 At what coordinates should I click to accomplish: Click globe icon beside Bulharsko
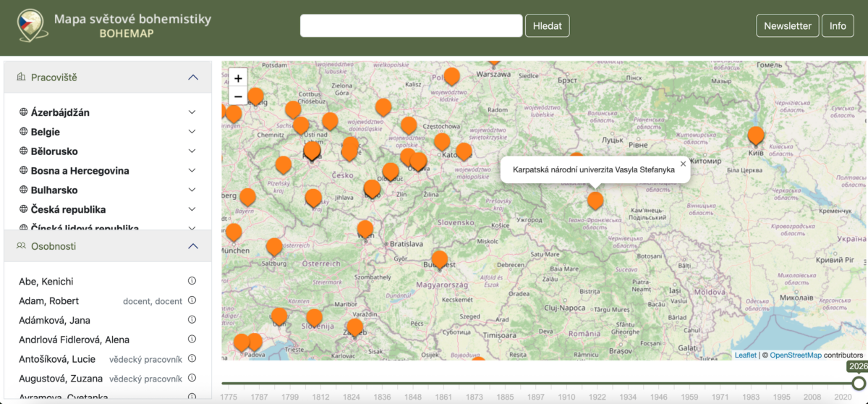[x=23, y=190]
